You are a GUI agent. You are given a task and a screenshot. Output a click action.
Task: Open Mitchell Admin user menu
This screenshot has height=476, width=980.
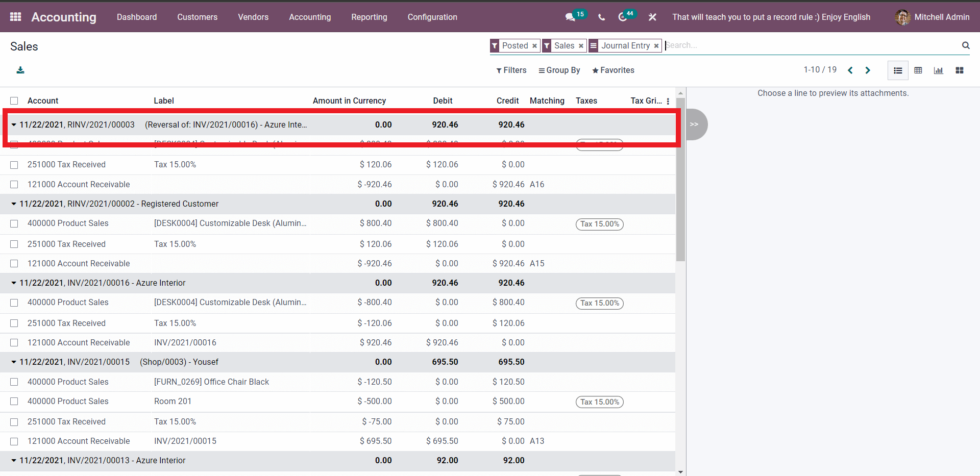click(x=932, y=17)
